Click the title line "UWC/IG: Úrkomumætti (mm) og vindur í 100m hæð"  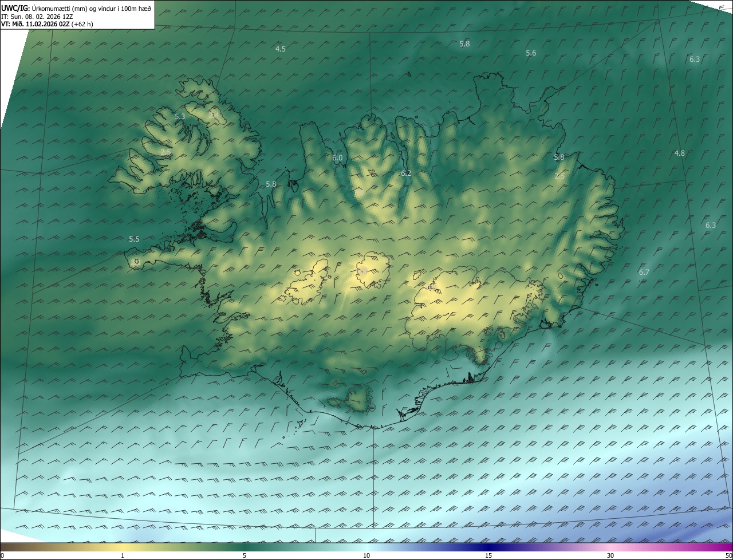76,8
